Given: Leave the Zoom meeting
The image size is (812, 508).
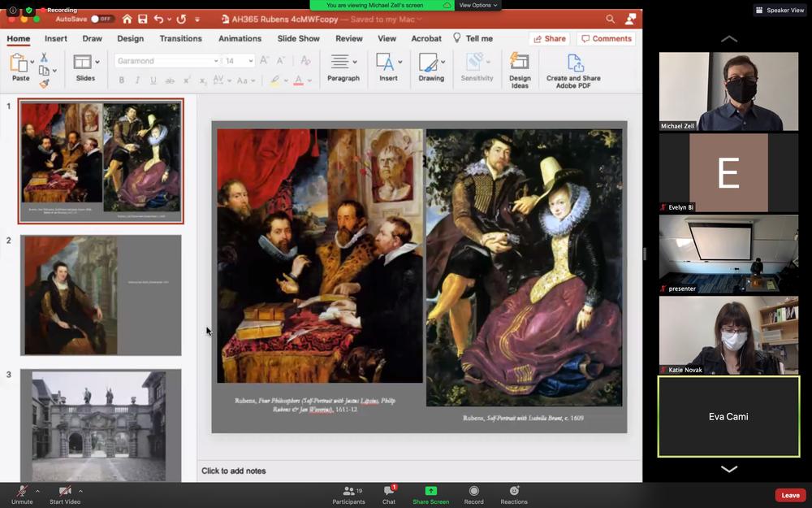Looking at the screenshot, I should (790, 495).
